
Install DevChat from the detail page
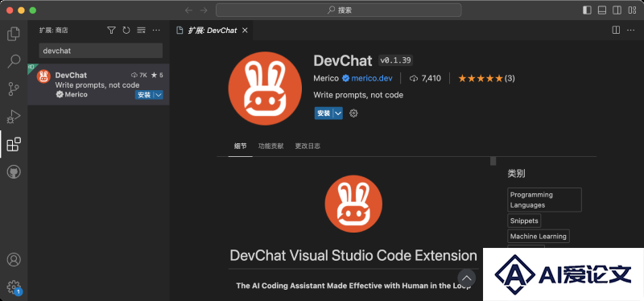pos(324,113)
